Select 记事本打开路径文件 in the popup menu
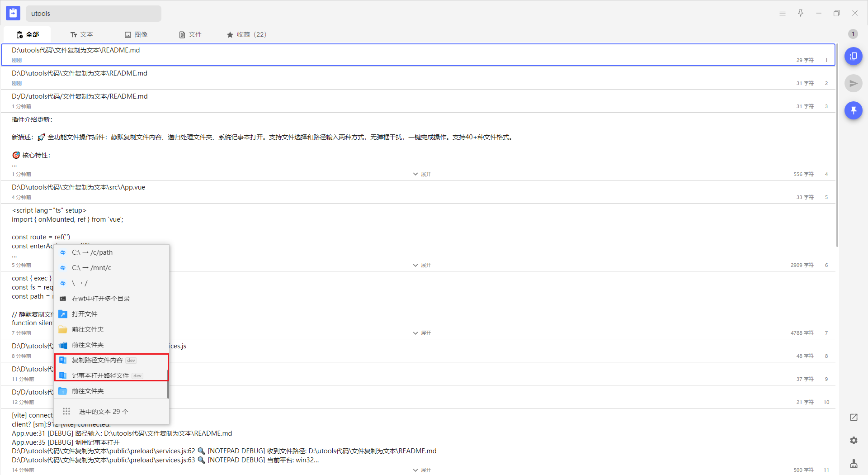The image size is (868, 475). coord(100,375)
